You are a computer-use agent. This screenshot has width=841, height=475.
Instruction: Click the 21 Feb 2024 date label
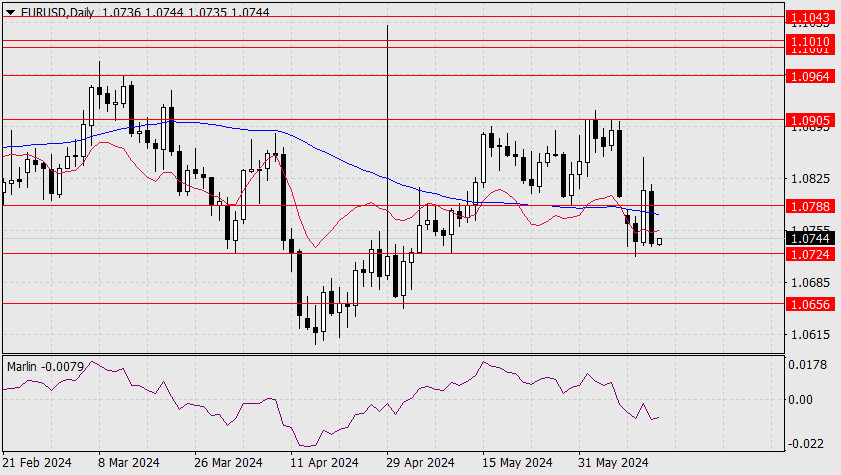coord(37,462)
